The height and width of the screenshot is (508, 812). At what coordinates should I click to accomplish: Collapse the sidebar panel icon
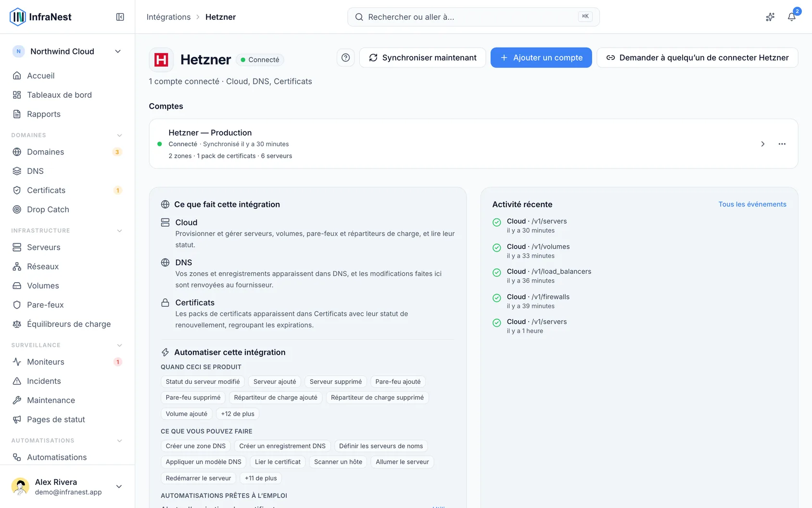point(120,17)
